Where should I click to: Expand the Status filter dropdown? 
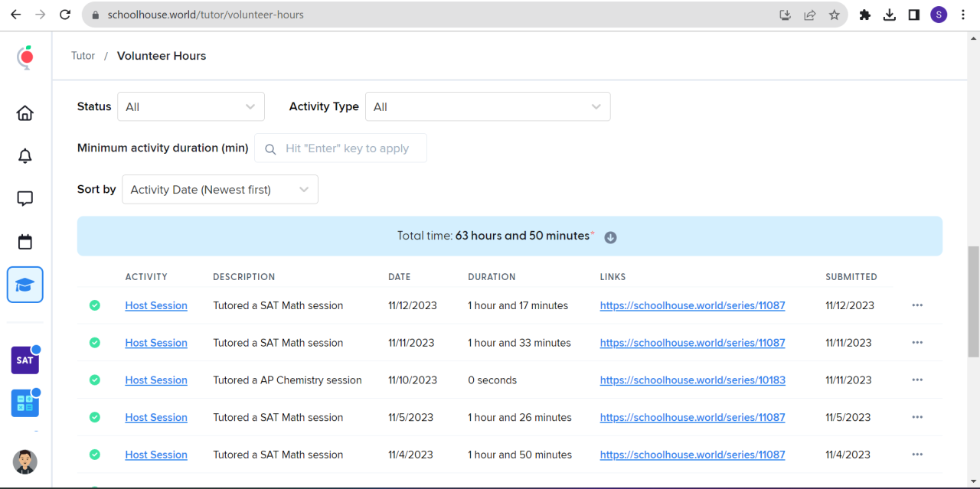pyautogui.click(x=191, y=107)
